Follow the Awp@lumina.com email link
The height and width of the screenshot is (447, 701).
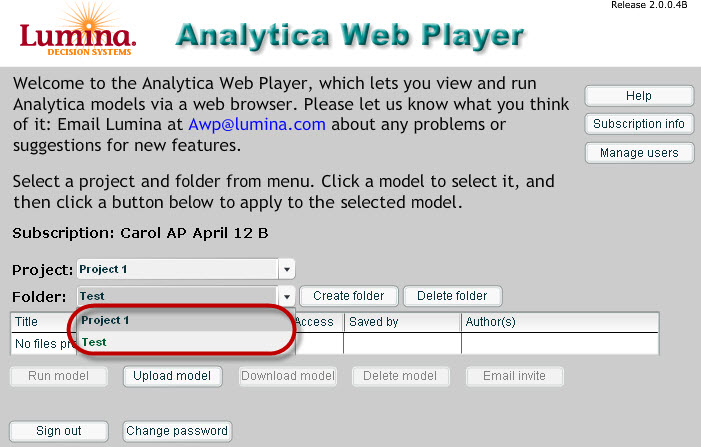pyautogui.click(x=257, y=124)
